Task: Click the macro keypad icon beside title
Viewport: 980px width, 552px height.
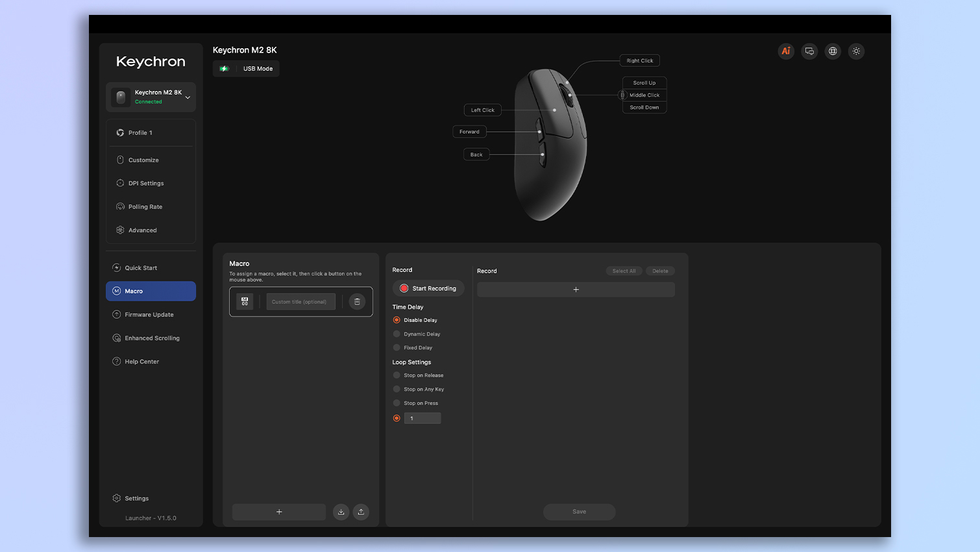Action: (x=245, y=301)
